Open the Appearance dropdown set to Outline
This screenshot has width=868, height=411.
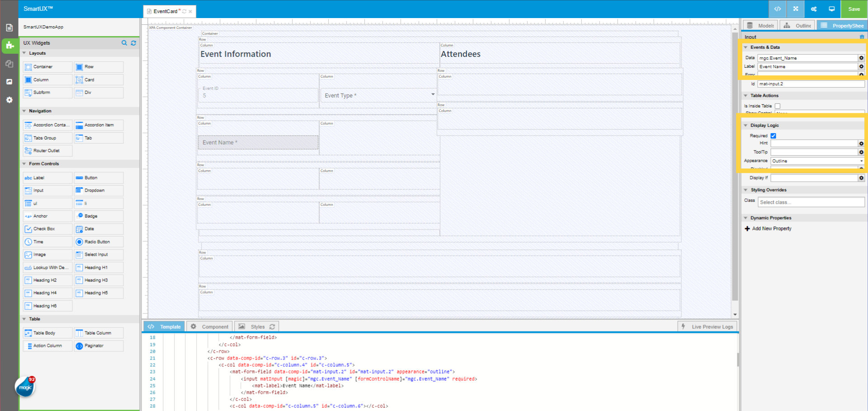[x=817, y=161]
